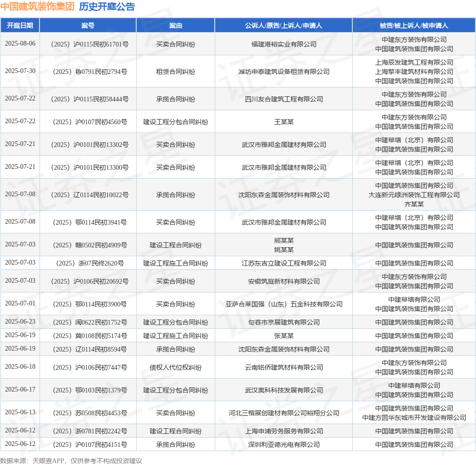Click the date 2025-06-13

(20, 412)
